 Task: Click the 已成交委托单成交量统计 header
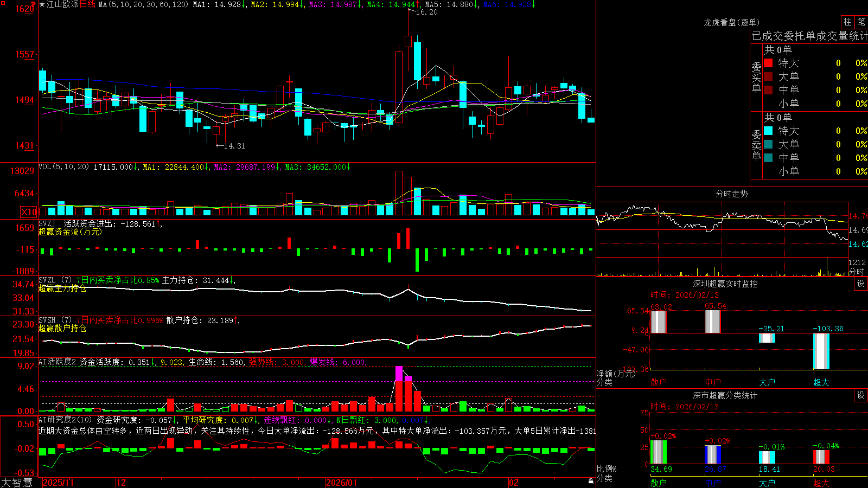pos(809,36)
